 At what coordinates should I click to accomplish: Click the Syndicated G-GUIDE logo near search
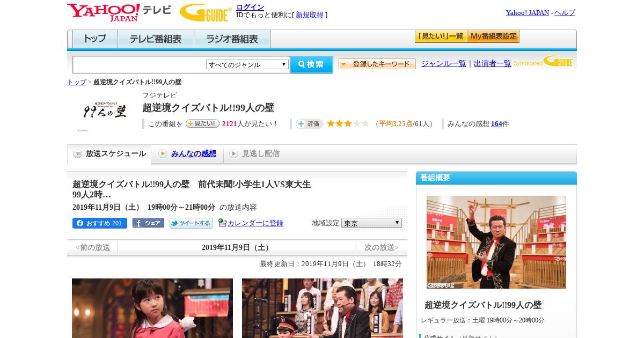[543, 61]
